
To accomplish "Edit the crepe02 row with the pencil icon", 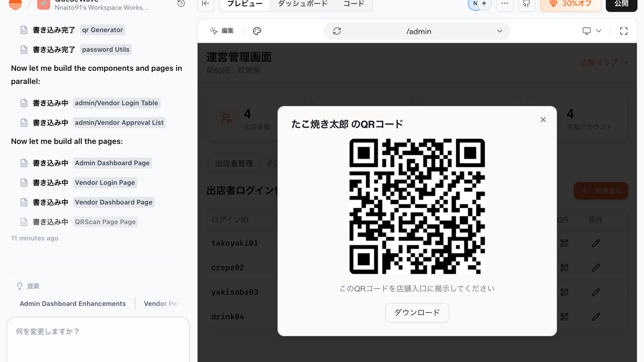I will click(596, 268).
